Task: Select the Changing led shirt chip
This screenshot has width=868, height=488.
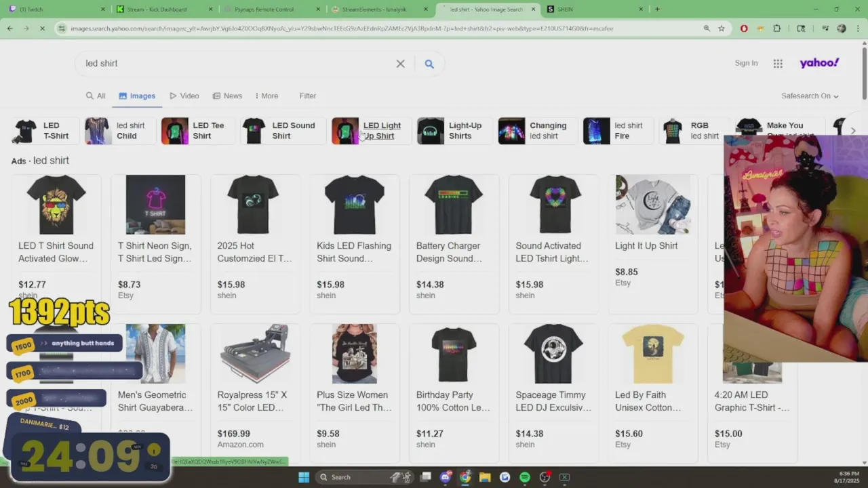Action: tap(538, 131)
